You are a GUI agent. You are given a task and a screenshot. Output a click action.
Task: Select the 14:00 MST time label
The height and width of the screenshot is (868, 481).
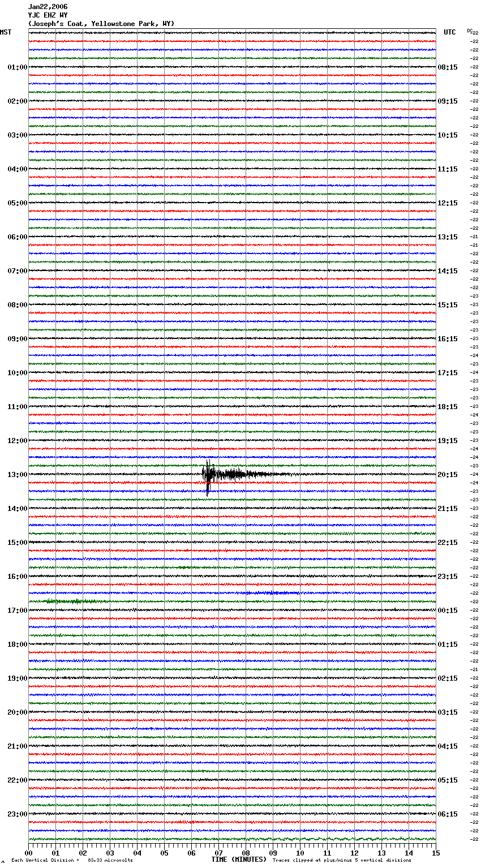point(17,509)
